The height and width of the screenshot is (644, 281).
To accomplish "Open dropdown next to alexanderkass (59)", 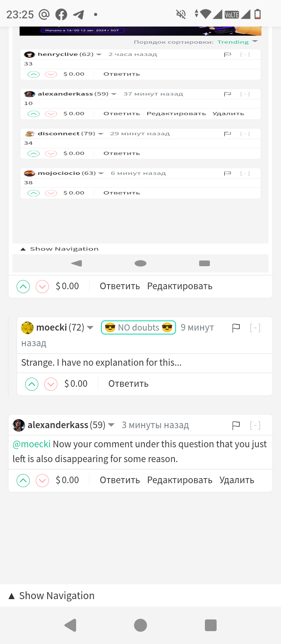I will click(111, 425).
